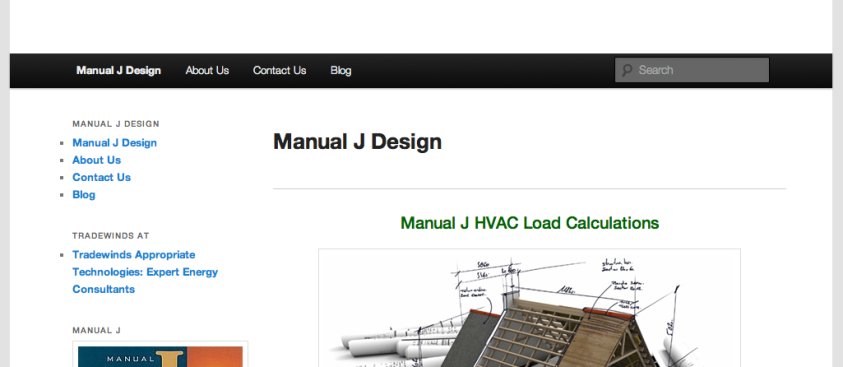Click the MANUAL J DESIGN sidebar heading
Image resolution: width=843 pixels, height=367 pixels.
click(116, 124)
